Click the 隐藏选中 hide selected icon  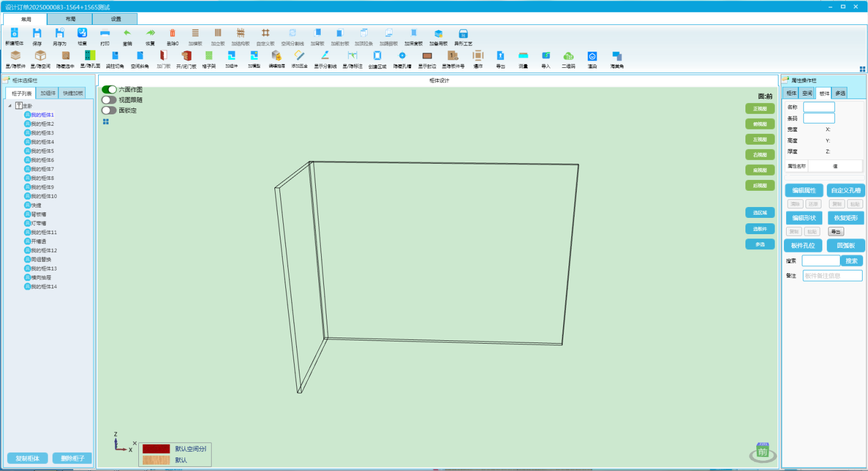pyautogui.click(x=65, y=56)
